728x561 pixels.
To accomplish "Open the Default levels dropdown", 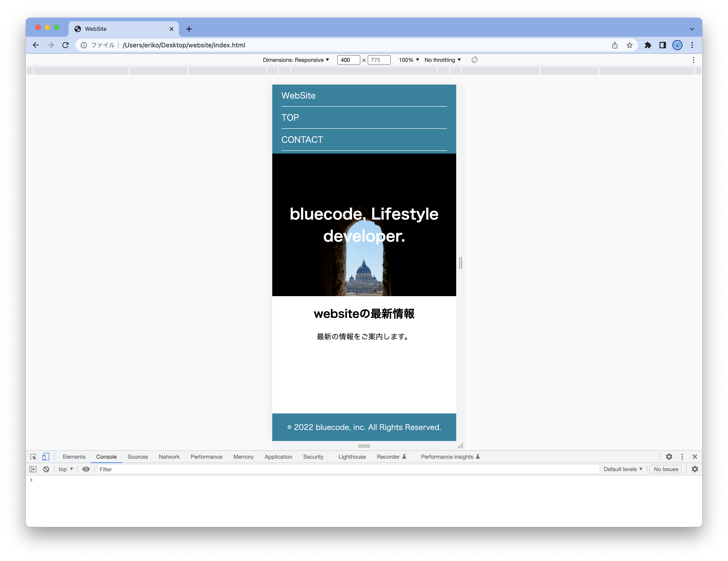I will tap(623, 469).
